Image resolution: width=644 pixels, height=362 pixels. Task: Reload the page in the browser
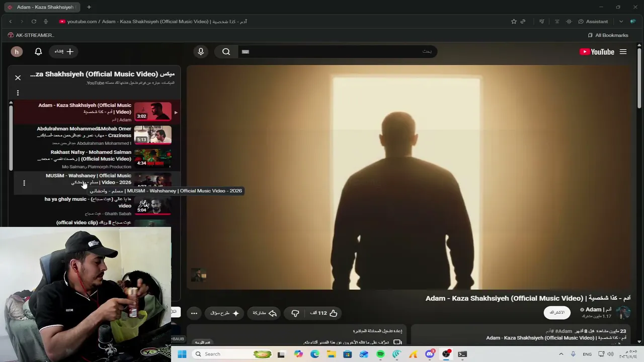(x=34, y=21)
